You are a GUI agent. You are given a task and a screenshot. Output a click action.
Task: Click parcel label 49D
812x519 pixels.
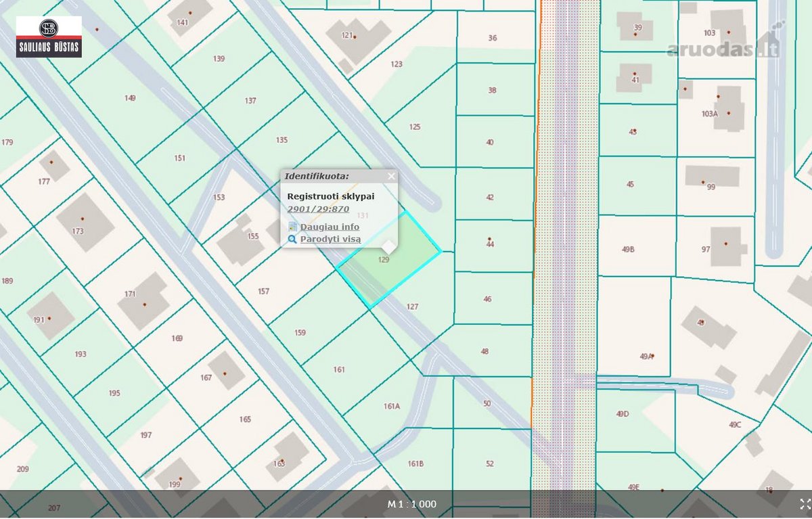point(623,413)
